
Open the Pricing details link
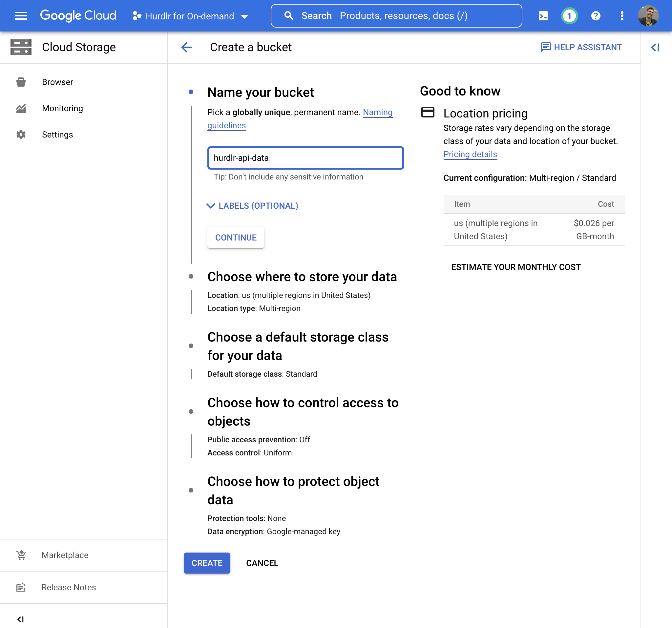(x=470, y=154)
